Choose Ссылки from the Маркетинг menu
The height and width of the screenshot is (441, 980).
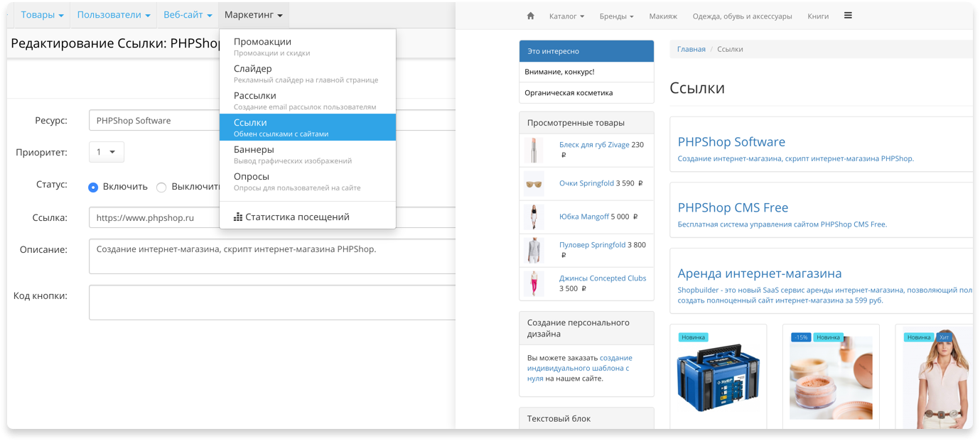pos(308,127)
